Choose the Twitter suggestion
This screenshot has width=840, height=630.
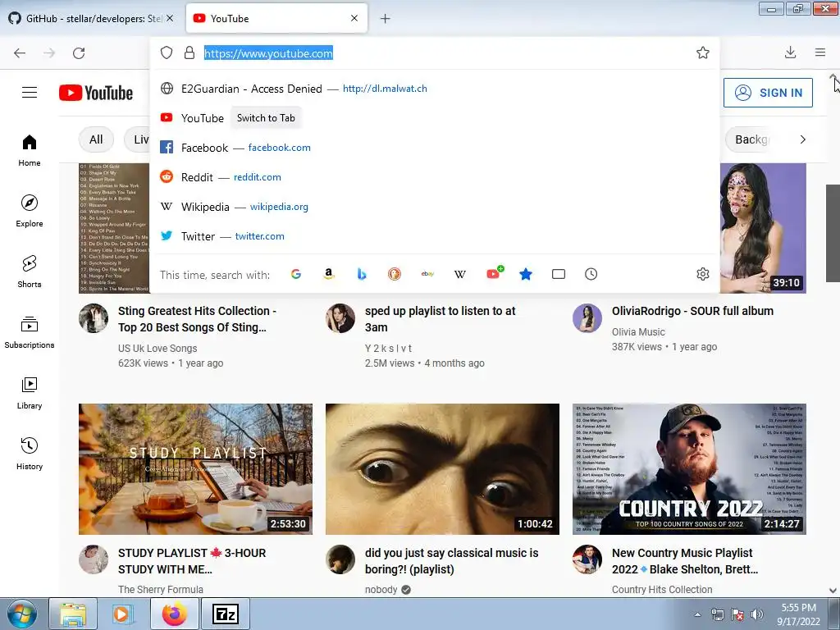tap(435, 235)
